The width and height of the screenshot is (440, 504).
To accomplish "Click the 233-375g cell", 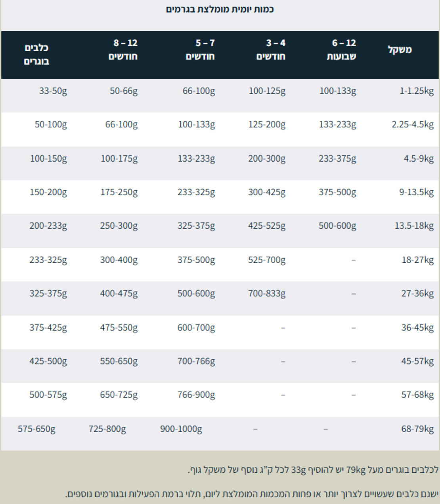I will (337, 159).
